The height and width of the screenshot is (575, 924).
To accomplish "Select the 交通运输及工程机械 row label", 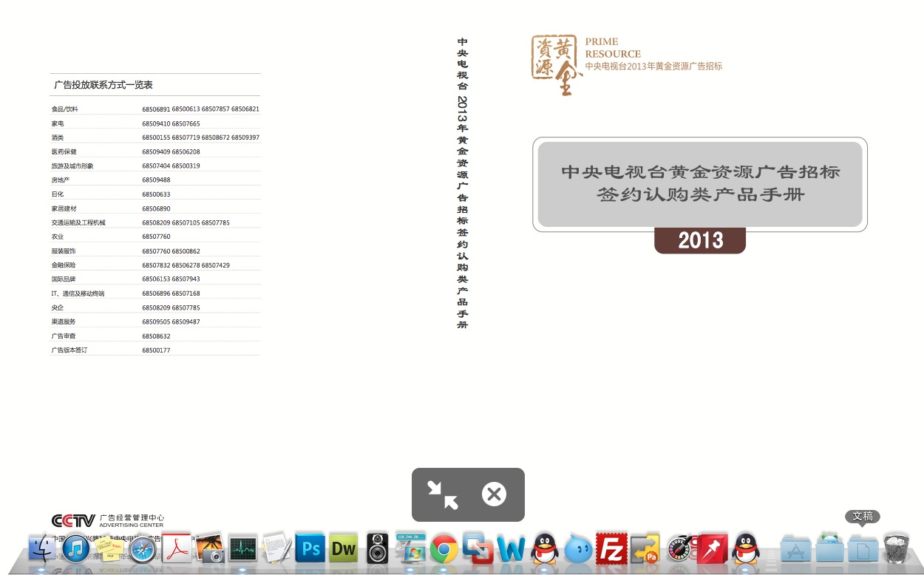I will tap(78, 222).
